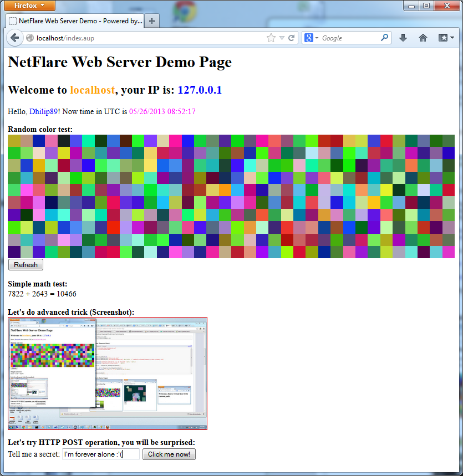Click the magenta timestamp '05/26/2013 08:52:17'
Image resolution: width=463 pixels, height=476 pixels.
coord(162,111)
